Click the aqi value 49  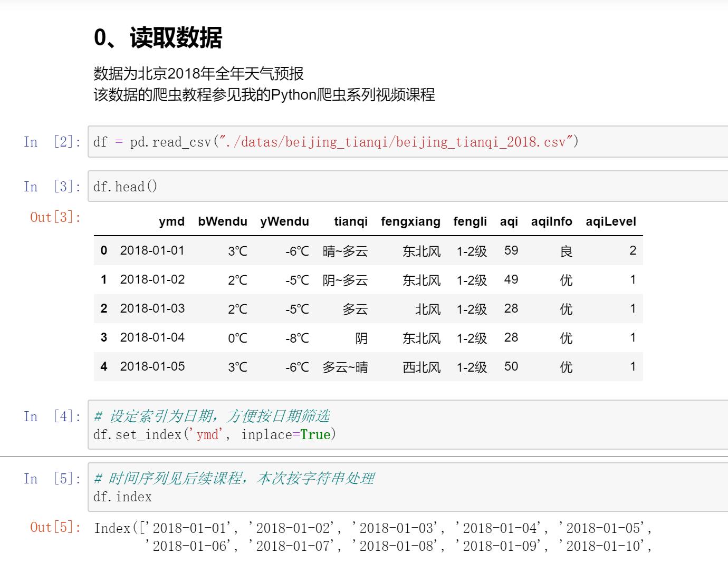coord(511,279)
